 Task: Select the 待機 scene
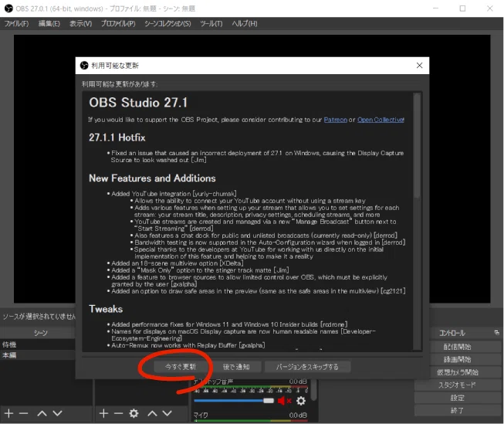[38, 344]
